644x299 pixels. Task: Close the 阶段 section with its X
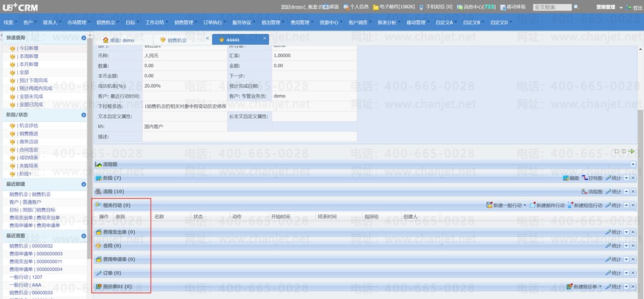(633, 178)
